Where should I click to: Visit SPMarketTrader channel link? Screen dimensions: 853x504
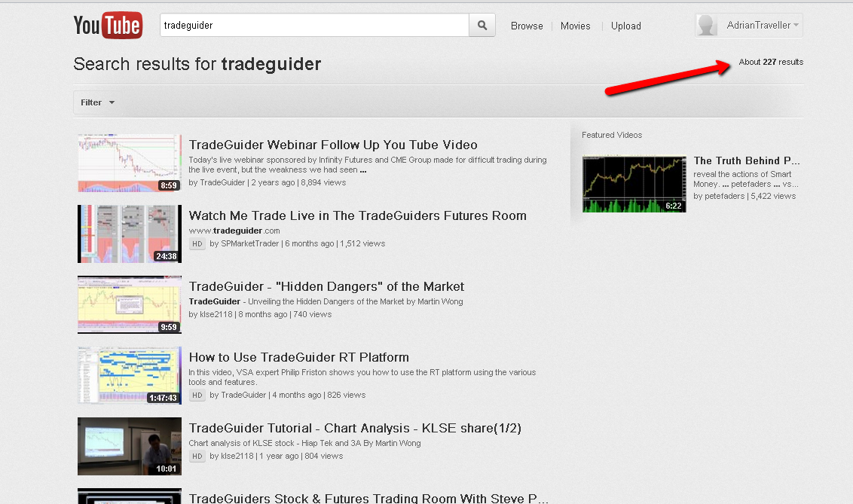pos(249,243)
